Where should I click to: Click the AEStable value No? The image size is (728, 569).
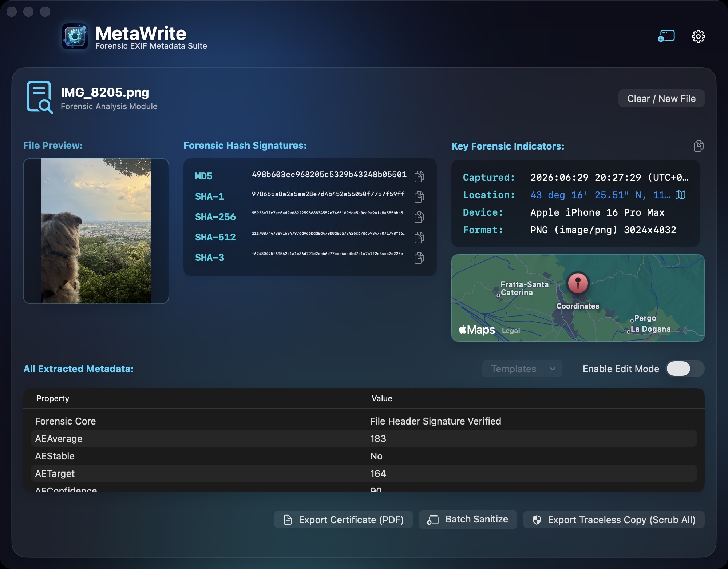tap(376, 456)
